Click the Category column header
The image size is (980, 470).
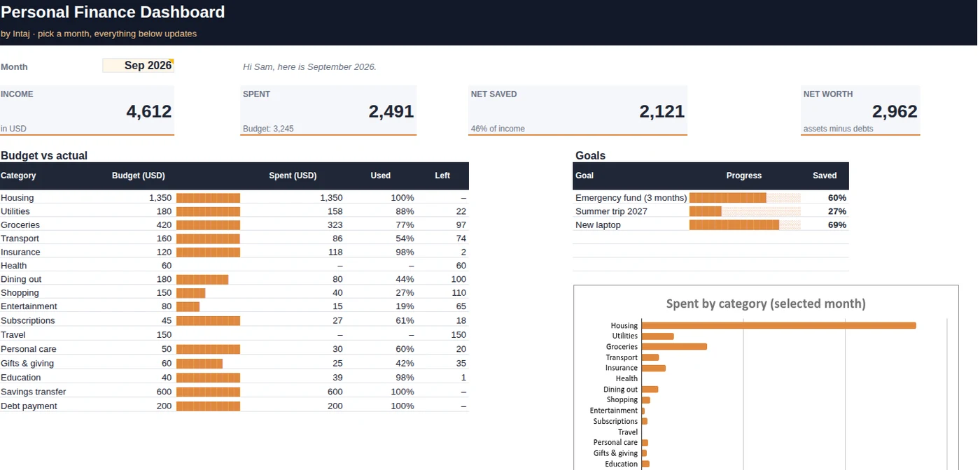click(18, 176)
